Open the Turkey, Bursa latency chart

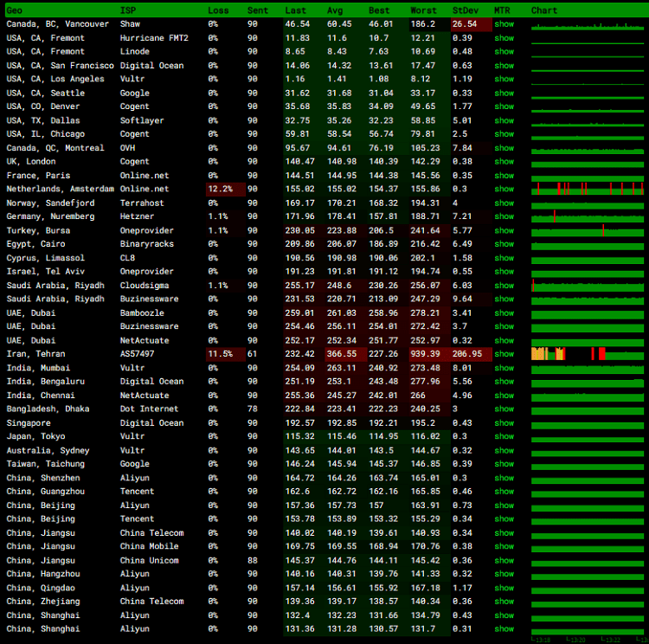[x=588, y=230]
